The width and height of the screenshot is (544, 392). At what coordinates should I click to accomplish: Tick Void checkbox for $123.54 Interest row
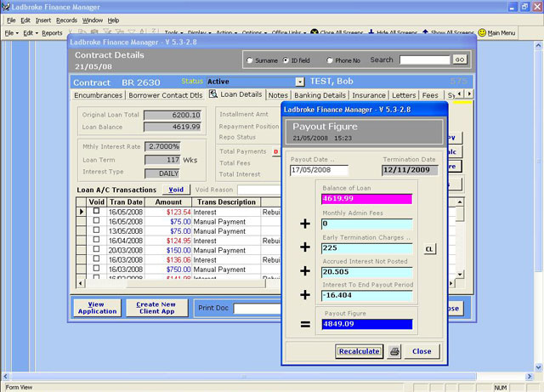pyautogui.click(x=96, y=211)
